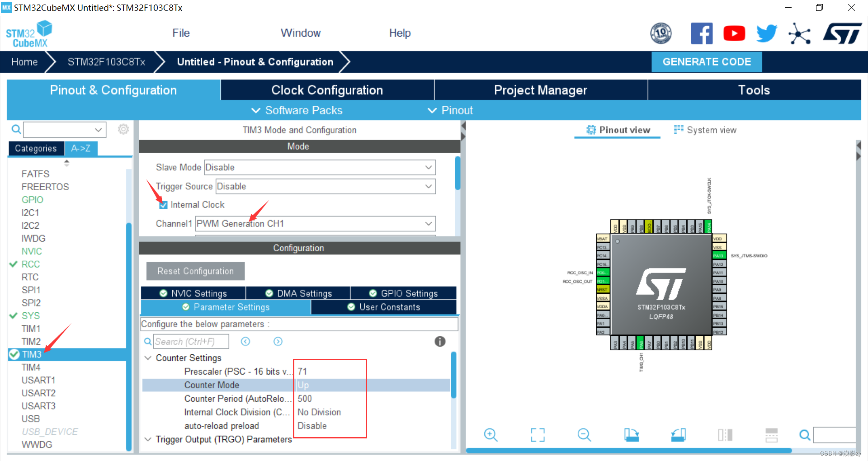Go to previous parameter search result
Viewport: 868px width, 461px height.
(x=245, y=341)
